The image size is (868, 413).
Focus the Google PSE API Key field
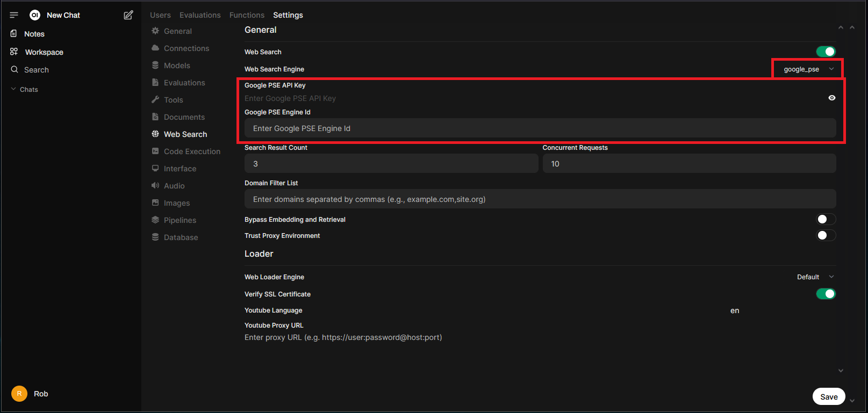tap(535, 98)
